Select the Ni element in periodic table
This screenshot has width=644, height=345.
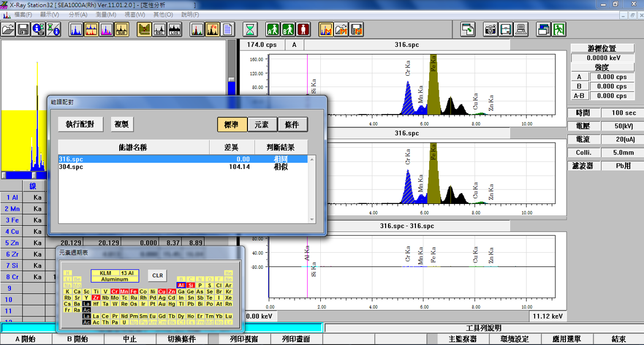pyautogui.click(x=153, y=291)
